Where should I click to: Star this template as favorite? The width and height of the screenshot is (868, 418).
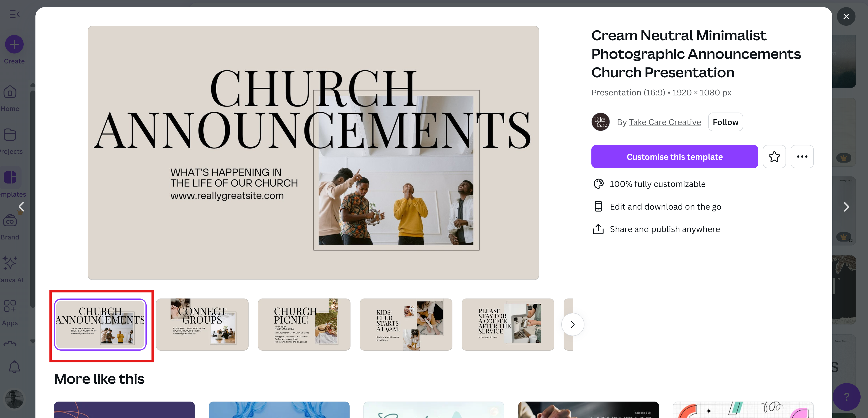[x=774, y=156]
